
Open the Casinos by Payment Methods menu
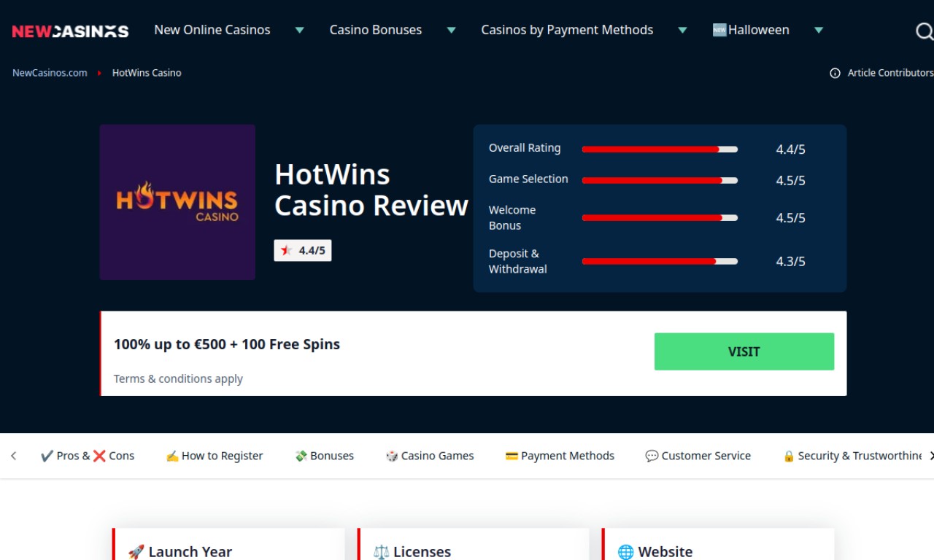567,30
